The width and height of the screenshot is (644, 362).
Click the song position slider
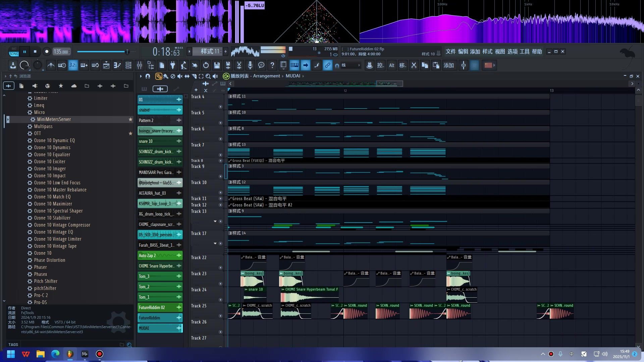coord(107,52)
